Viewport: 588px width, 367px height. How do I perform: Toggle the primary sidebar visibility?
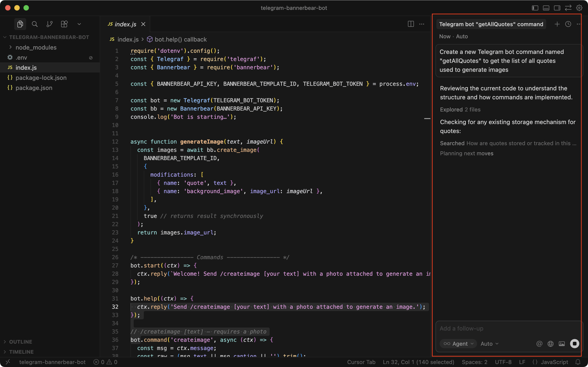pos(535,8)
